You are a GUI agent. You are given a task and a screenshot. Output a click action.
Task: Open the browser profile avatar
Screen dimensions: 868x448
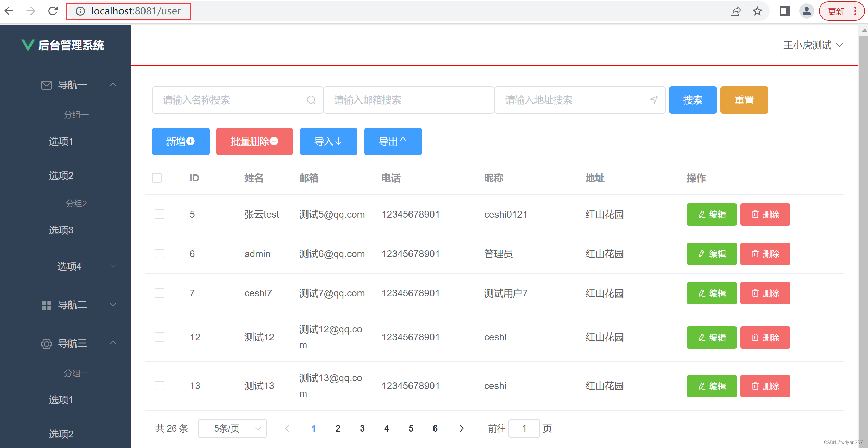(806, 11)
